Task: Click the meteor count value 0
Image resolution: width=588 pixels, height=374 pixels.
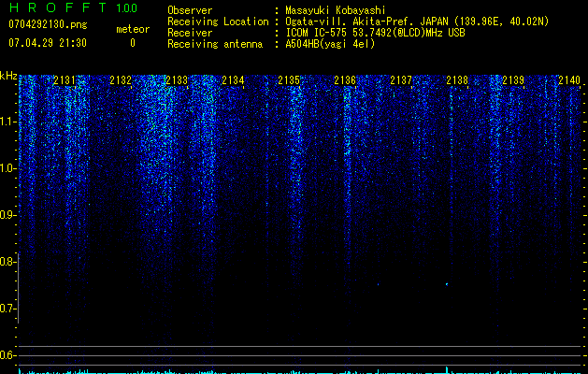Action: pos(133,43)
